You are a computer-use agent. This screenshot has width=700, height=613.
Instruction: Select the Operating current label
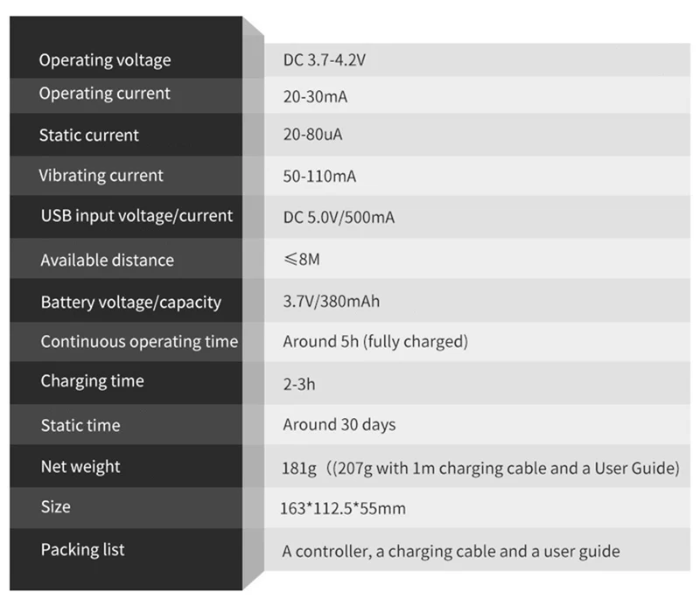[x=104, y=94]
